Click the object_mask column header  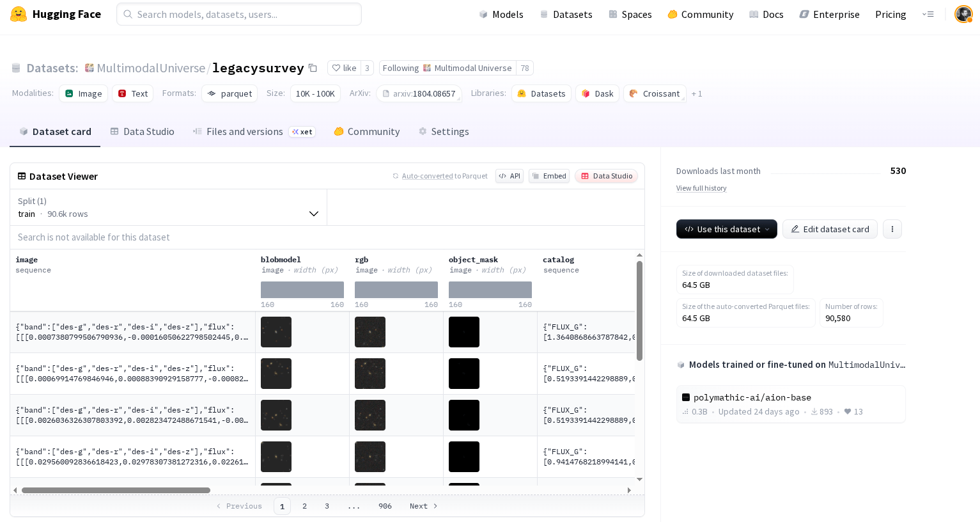[x=473, y=260]
